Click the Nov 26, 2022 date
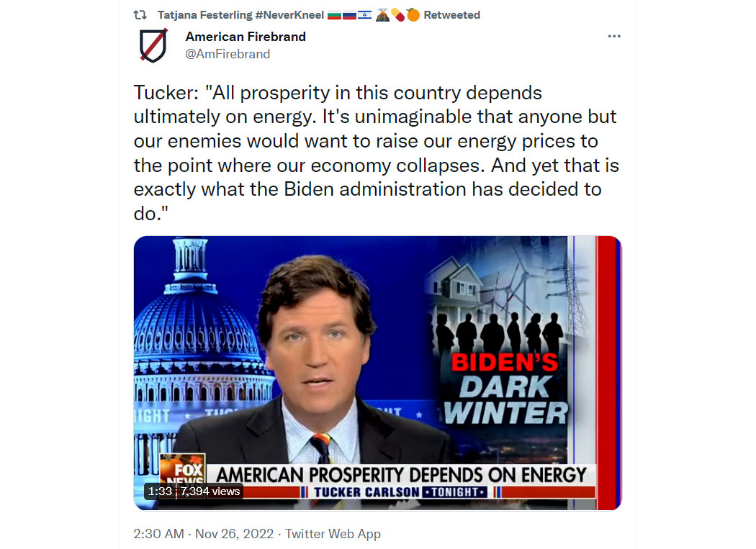This screenshot has height=549, width=756. tap(234, 534)
